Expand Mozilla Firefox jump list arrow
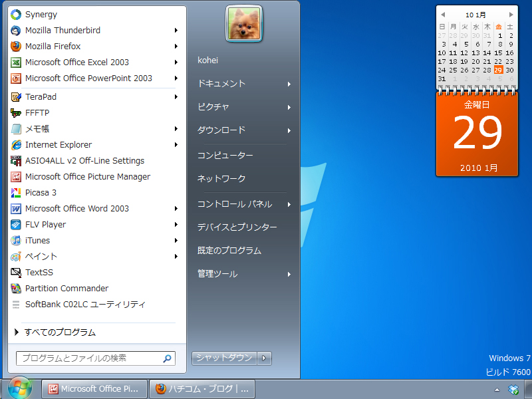The height and width of the screenshot is (399, 532). click(x=176, y=47)
